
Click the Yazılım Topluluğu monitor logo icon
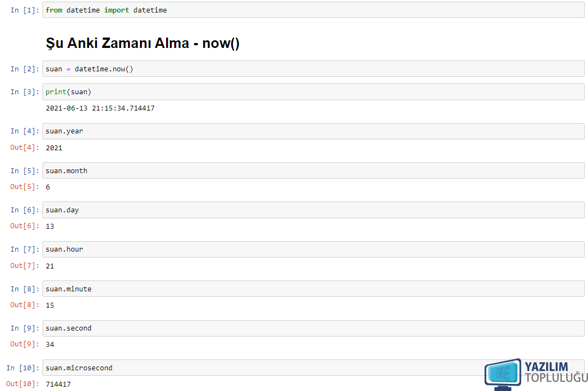tap(503, 375)
